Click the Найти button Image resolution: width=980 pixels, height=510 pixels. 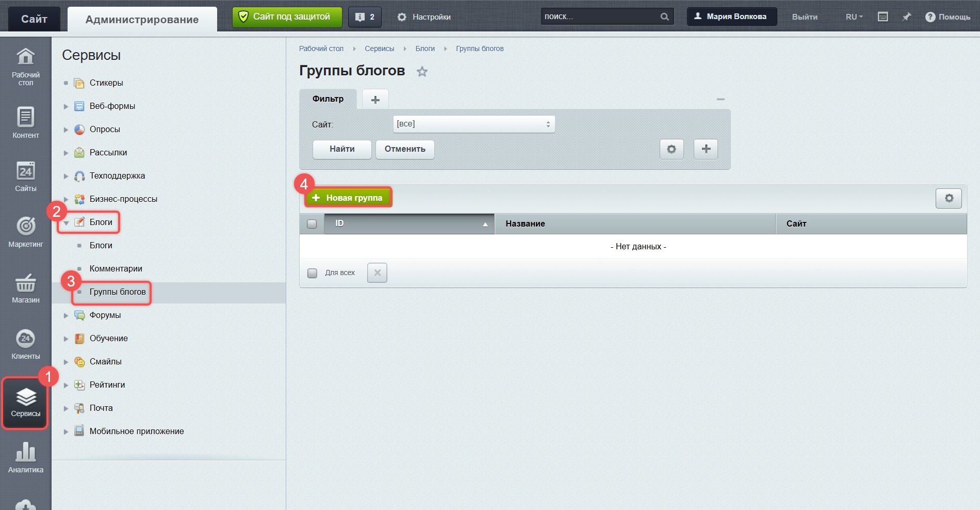point(342,149)
